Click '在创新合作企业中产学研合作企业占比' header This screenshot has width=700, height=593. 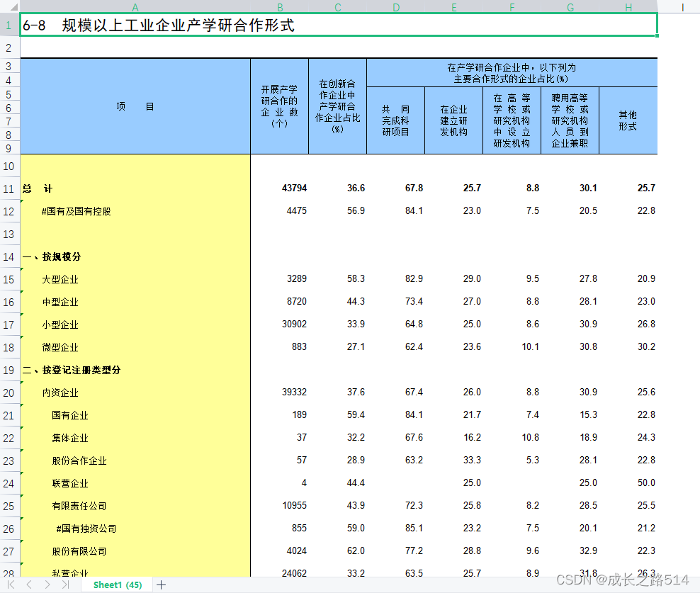(x=337, y=106)
